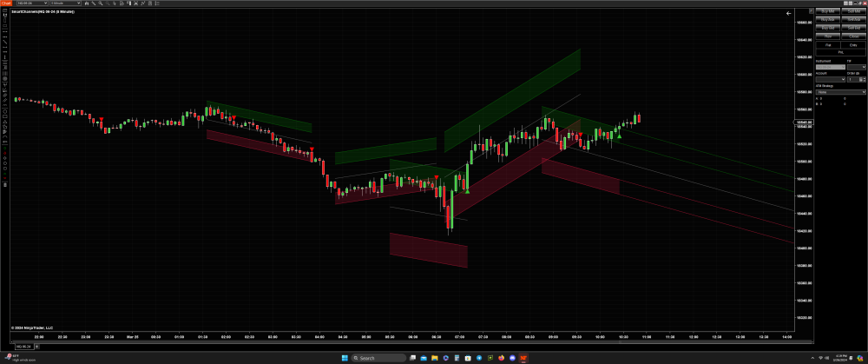Click the orange Chart menu label
The image size is (868, 364).
pos(5,3)
